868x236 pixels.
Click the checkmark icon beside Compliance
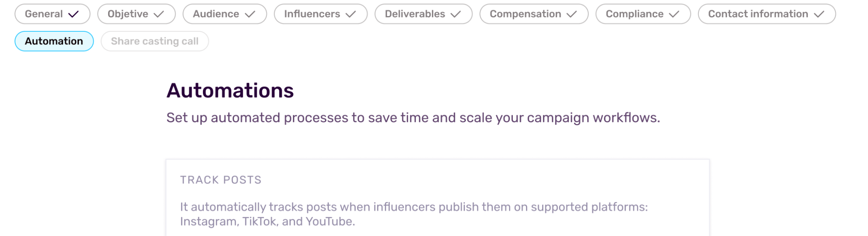tap(674, 14)
